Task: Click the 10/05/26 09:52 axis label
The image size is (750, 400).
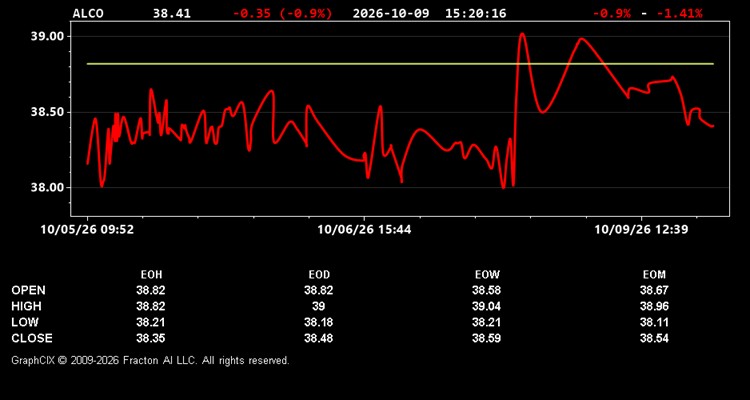Action: [87, 230]
